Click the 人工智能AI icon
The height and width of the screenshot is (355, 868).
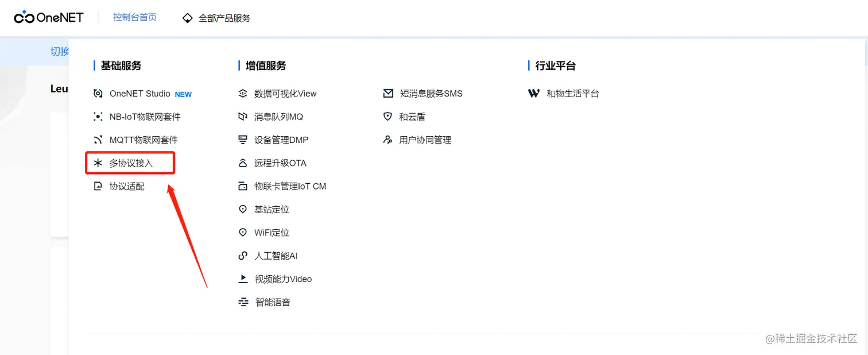coord(243,256)
